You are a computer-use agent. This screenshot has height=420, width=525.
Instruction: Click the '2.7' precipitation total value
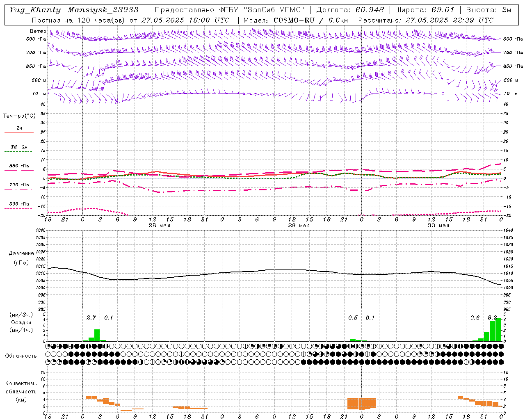tap(91, 317)
